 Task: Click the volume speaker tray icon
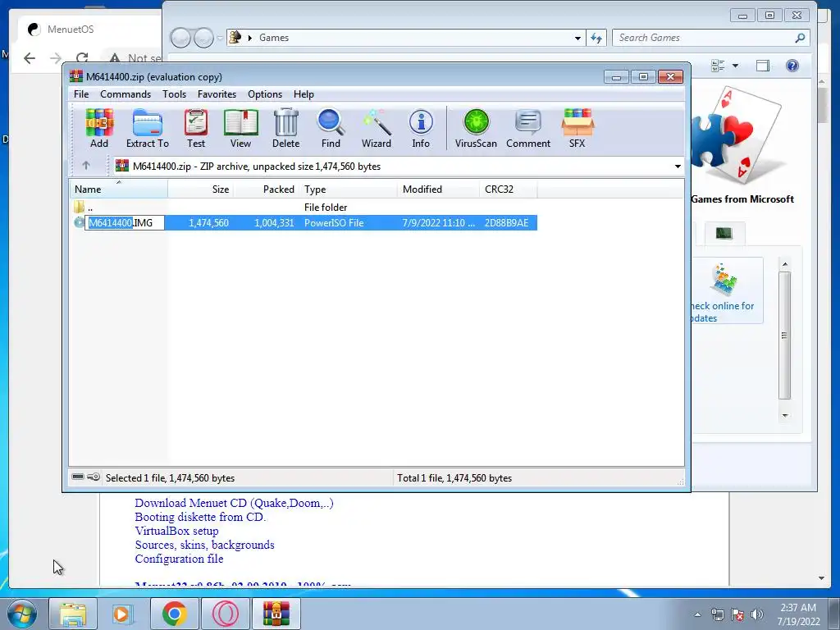pyautogui.click(x=756, y=614)
